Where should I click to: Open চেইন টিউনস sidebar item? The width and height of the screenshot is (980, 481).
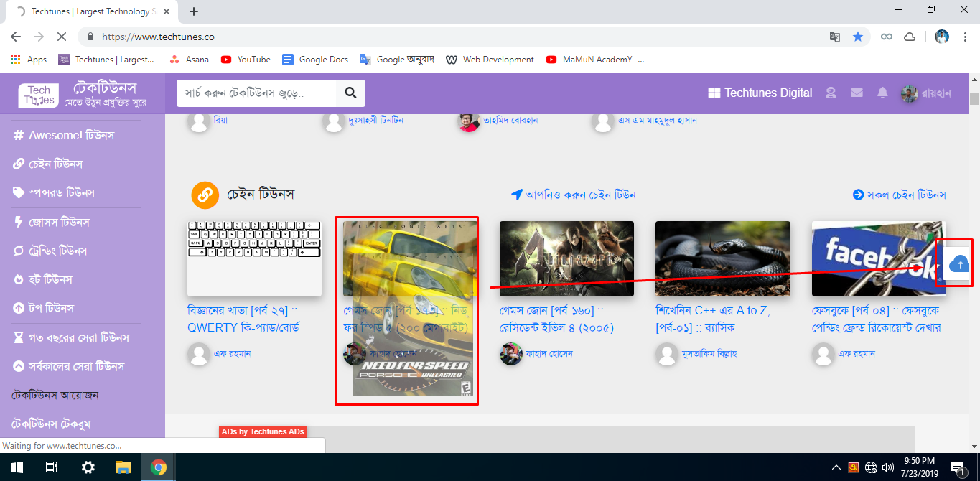click(48, 164)
